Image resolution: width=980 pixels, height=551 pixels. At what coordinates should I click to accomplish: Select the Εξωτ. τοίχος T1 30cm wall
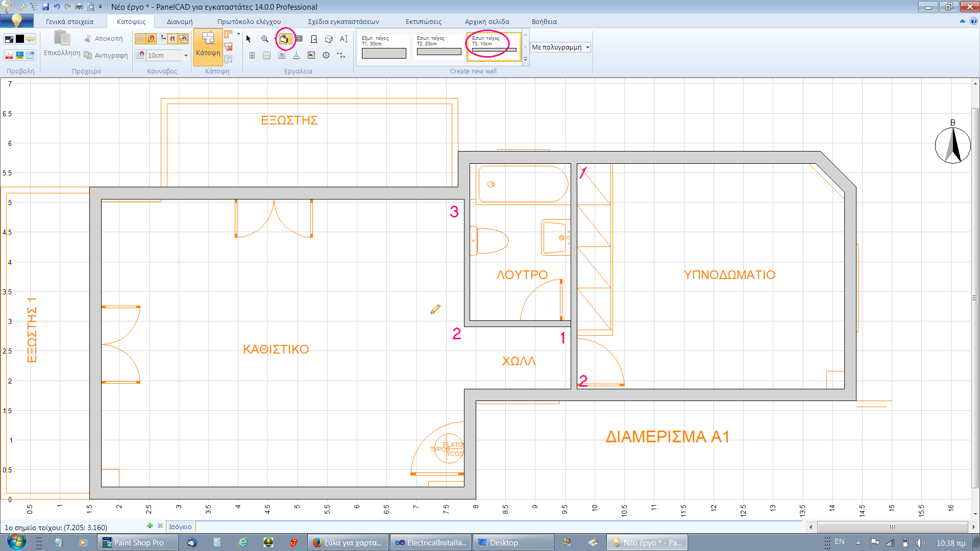384,47
